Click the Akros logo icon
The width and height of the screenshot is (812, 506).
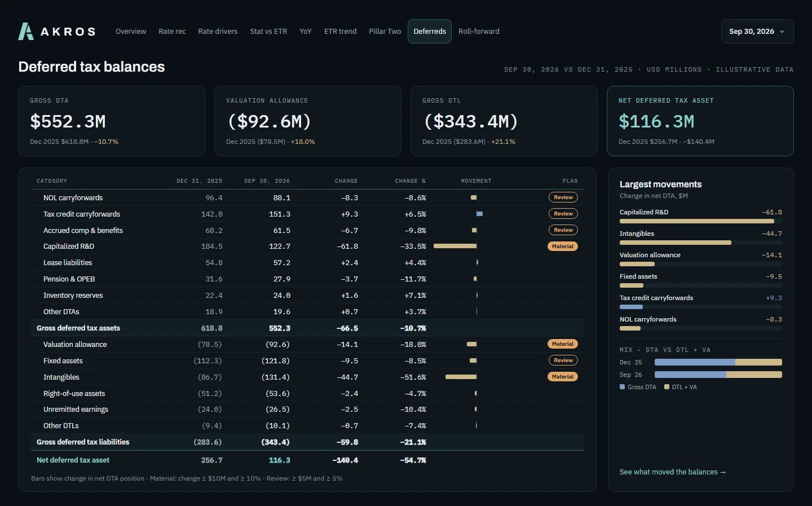(26, 32)
